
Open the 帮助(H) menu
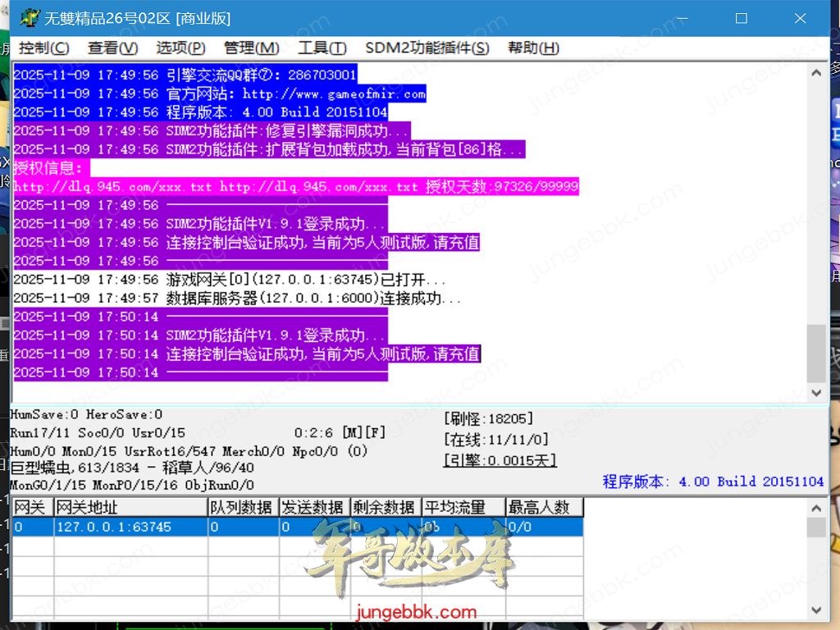tap(533, 48)
